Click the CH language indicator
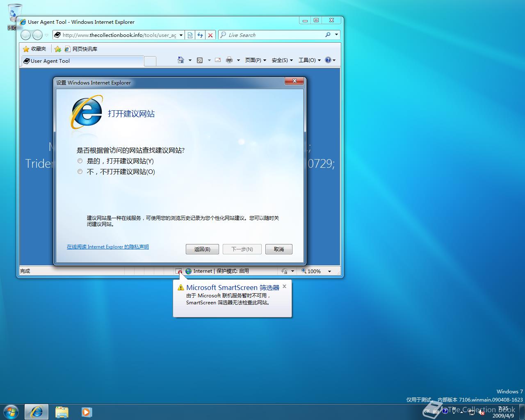Viewport: 525px width, 420px height. [427, 411]
